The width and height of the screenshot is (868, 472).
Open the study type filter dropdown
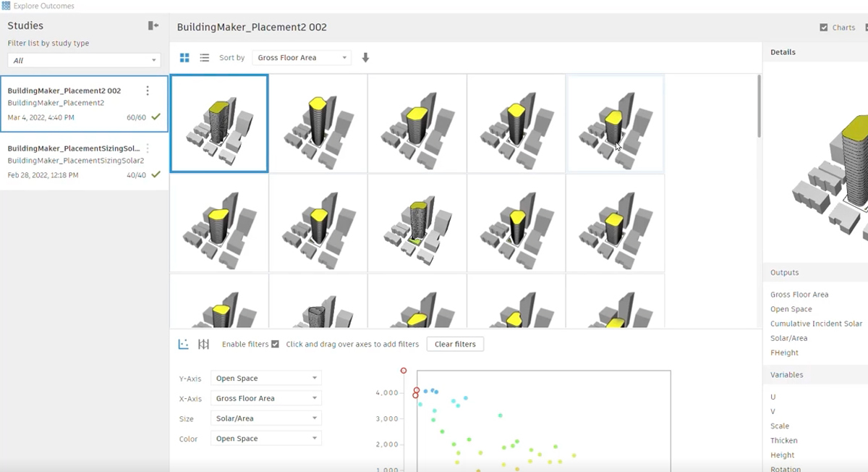[84, 61]
